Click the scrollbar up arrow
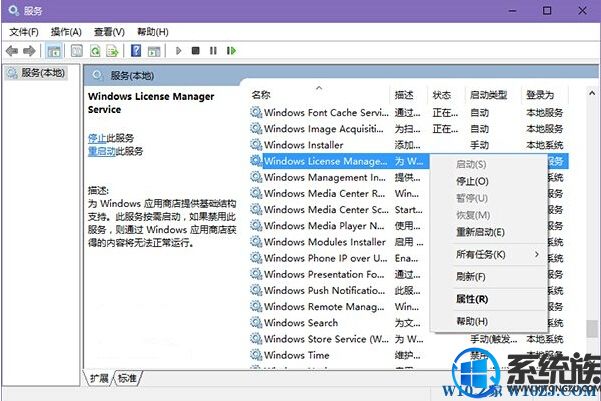The image size is (601, 401). [592, 93]
